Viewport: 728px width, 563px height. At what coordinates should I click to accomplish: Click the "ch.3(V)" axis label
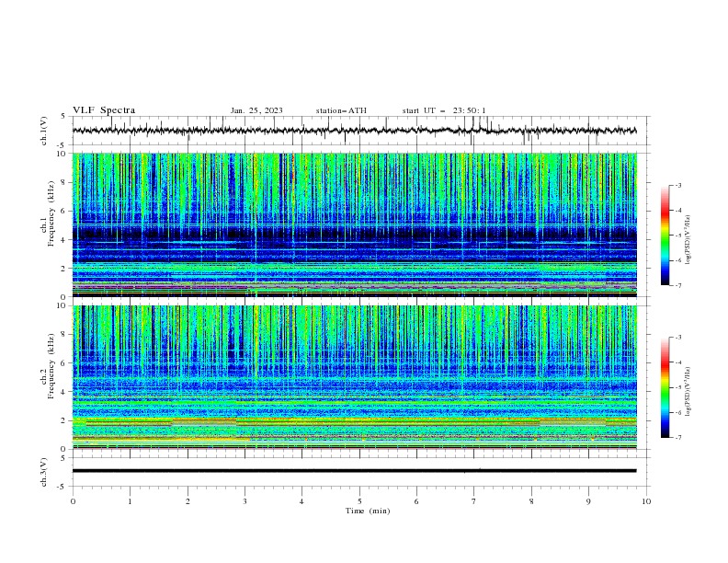pos(44,472)
